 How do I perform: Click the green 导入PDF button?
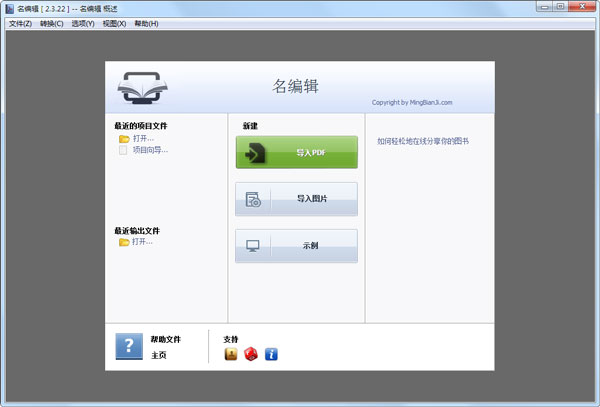click(297, 152)
